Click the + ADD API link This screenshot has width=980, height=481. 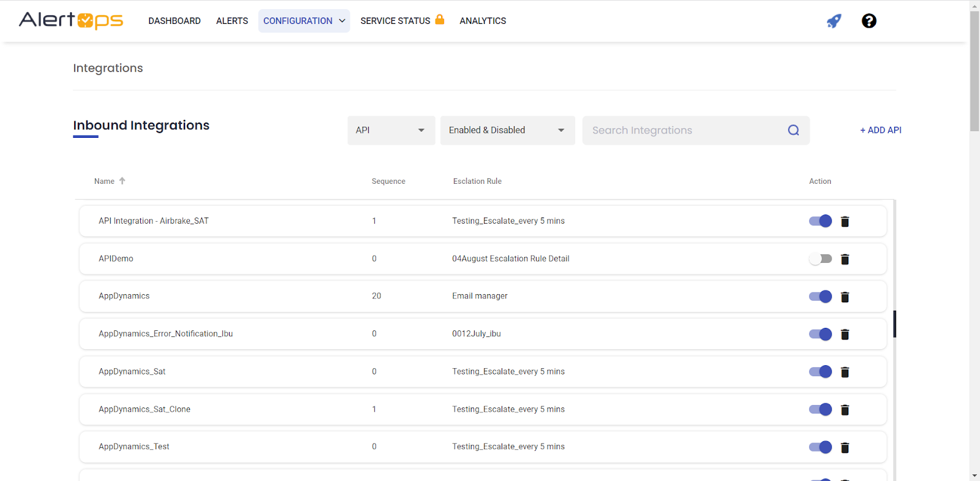point(880,130)
